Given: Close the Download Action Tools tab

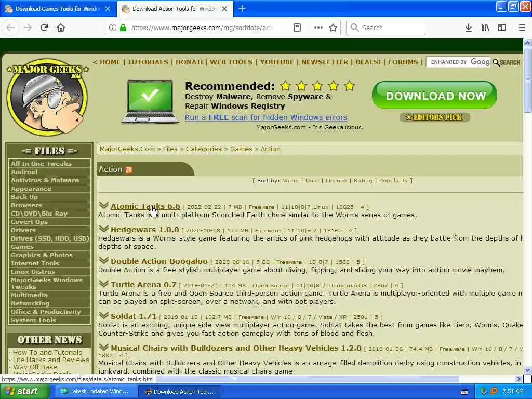Looking at the screenshot, I should pos(224,9).
